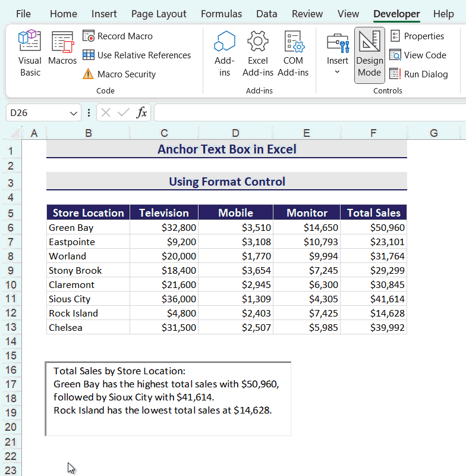Switch to the Insert ribbon tab
466x476 pixels.
pyautogui.click(x=104, y=14)
